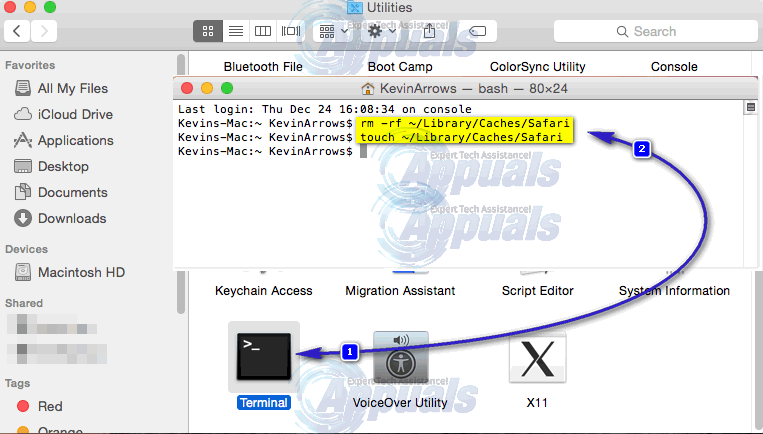Click the Bluetooth File label
Screen dimensions: 763x434
263,67
